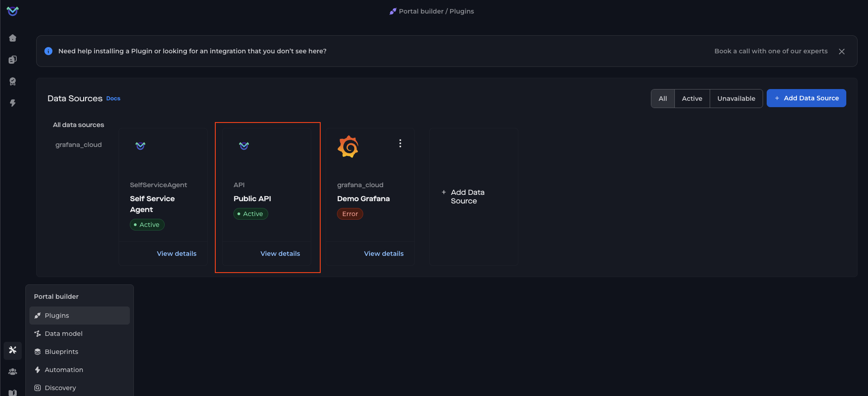
Task: Open the lightning bolt sidebar icon
Action: point(13,103)
